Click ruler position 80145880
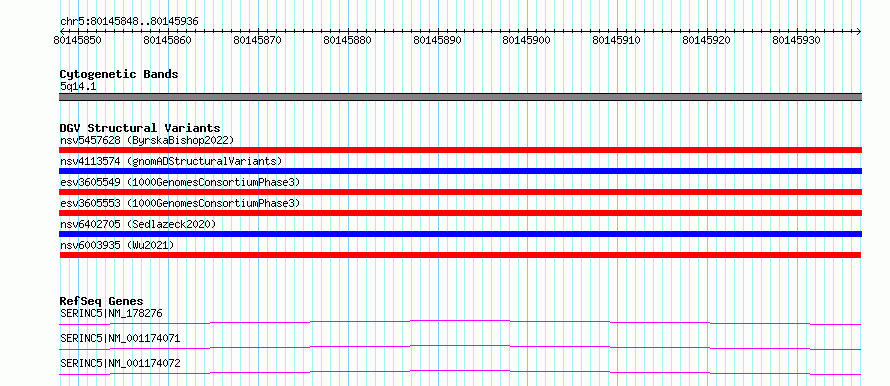 (x=347, y=40)
